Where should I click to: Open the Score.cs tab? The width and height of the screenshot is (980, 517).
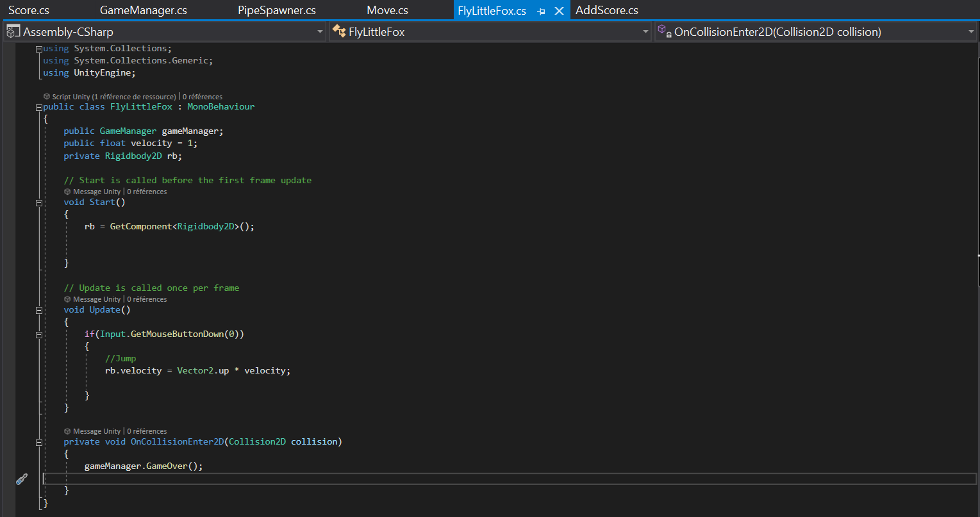[29, 10]
